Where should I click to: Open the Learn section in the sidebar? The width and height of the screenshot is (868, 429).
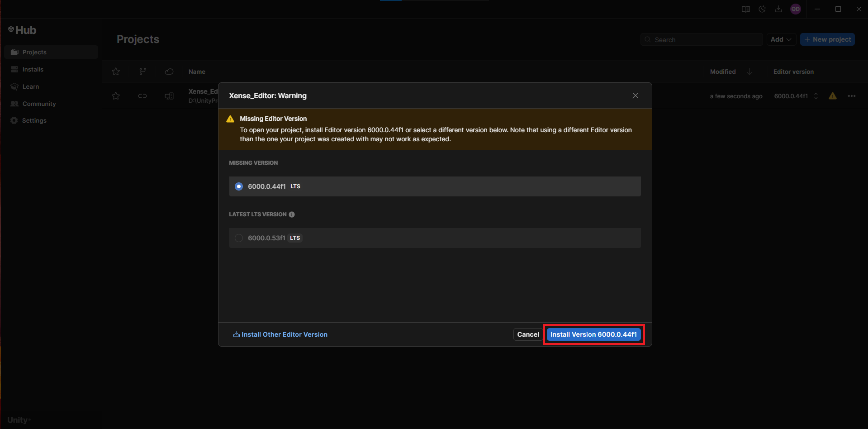30,86
